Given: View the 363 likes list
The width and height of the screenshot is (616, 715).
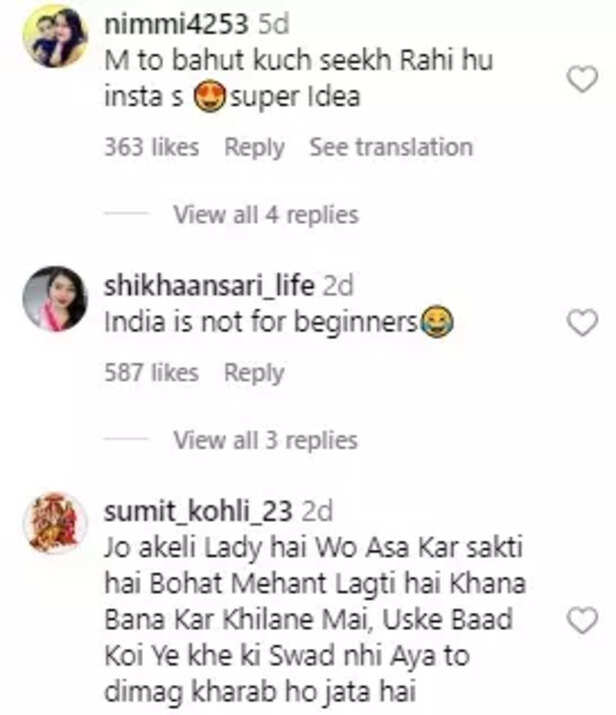Looking at the screenshot, I should pyautogui.click(x=151, y=147).
